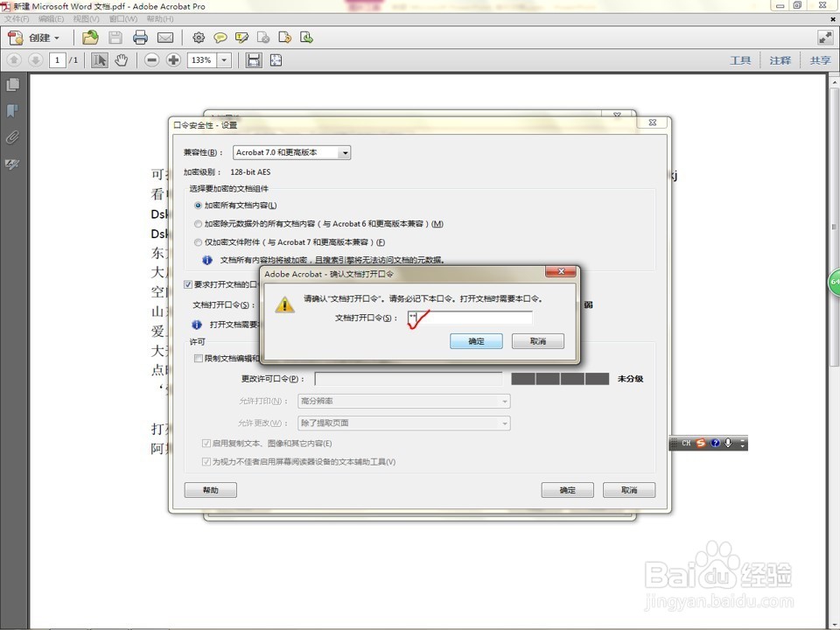The image size is (840, 630).
Task: Click the password strength meter bar
Action: 560,379
